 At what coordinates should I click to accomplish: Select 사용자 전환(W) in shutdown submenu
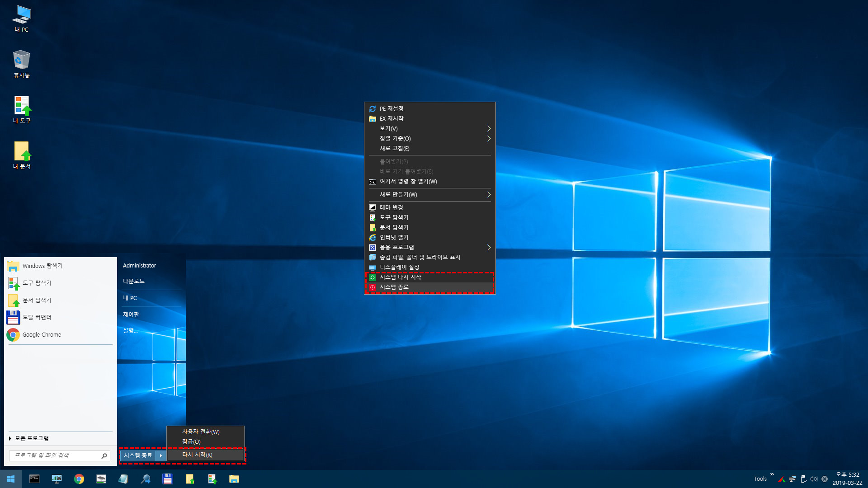tap(205, 432)
